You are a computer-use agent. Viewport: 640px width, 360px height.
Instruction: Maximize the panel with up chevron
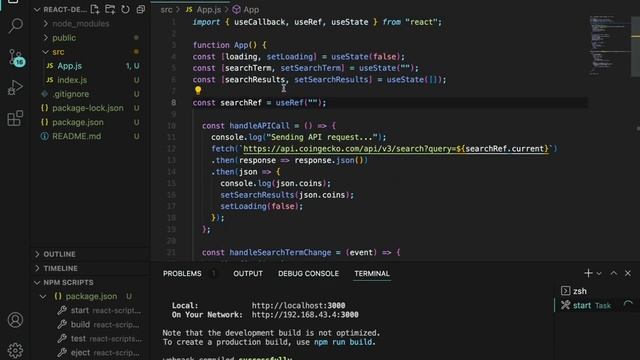[x=613, y=273]
